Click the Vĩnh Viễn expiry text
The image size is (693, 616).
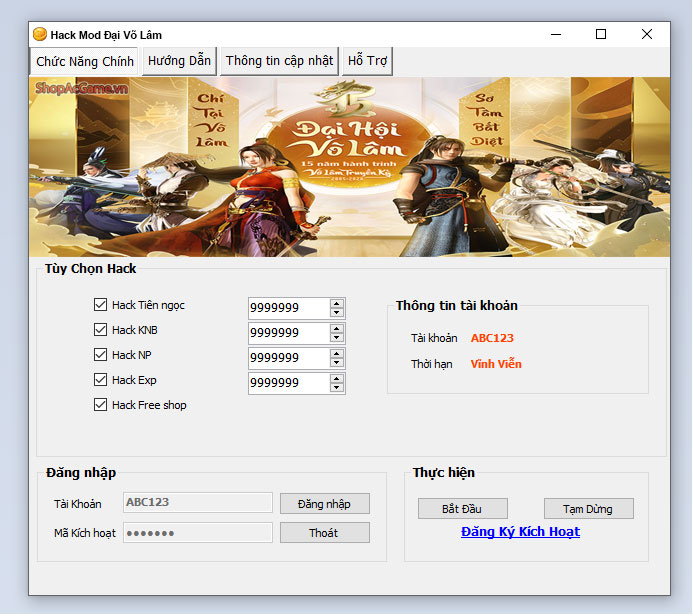[496, 364]
